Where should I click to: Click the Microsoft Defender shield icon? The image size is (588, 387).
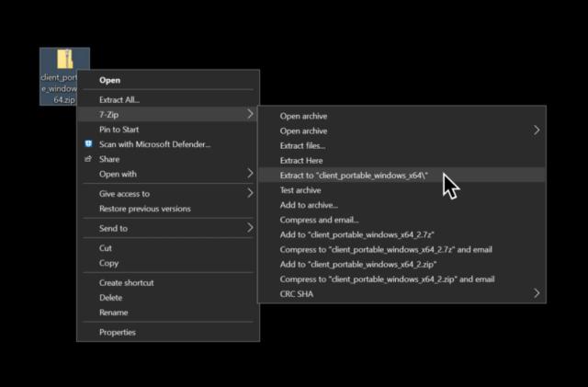click(88, 144)
